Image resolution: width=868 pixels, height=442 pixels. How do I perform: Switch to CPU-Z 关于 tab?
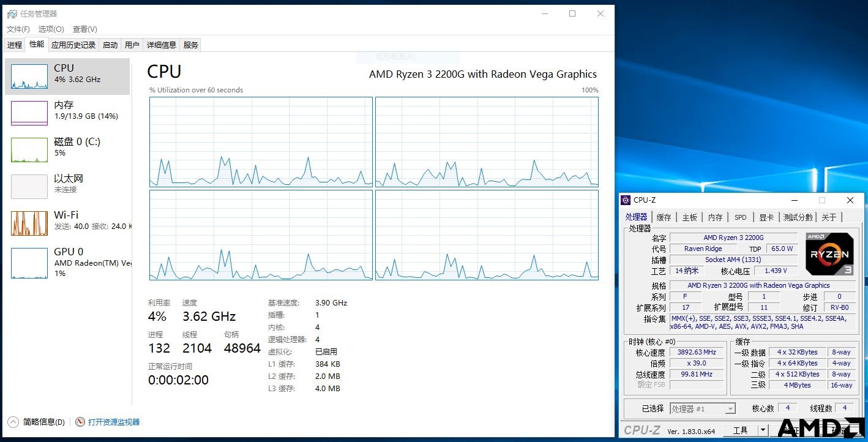pos(829,217)
